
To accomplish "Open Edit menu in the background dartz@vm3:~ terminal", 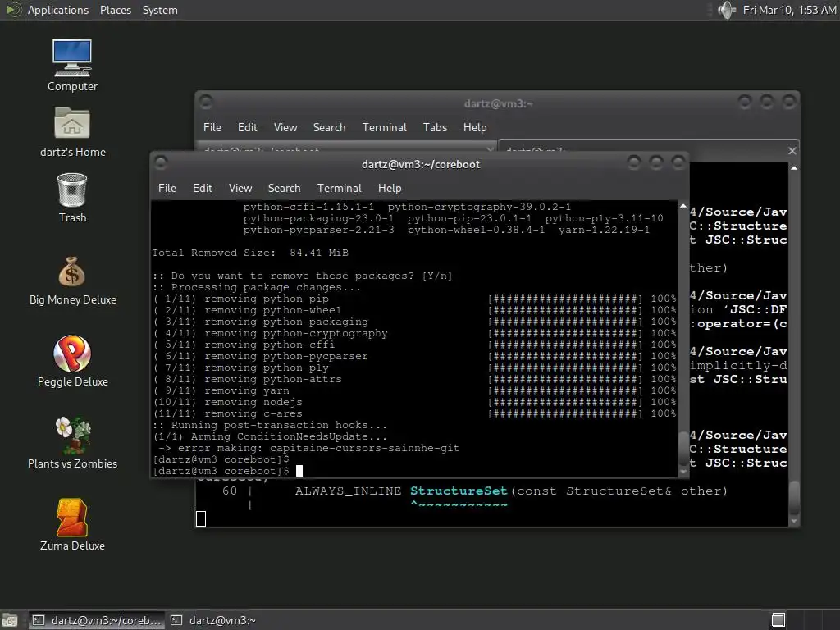I will [247, 127].
